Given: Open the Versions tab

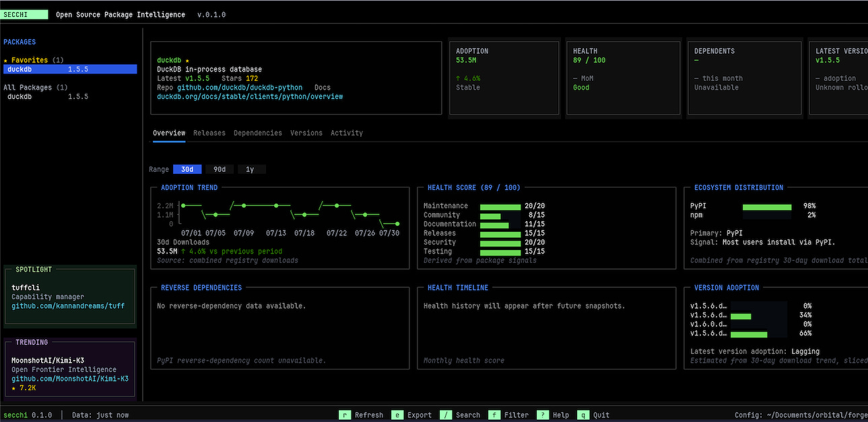Looking at the screenshot, I should coord(306,133).
